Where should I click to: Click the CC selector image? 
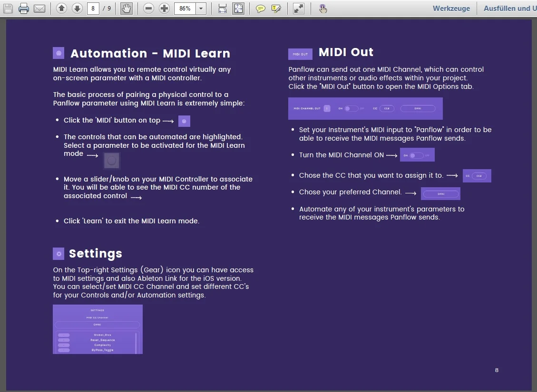(477, 176)
